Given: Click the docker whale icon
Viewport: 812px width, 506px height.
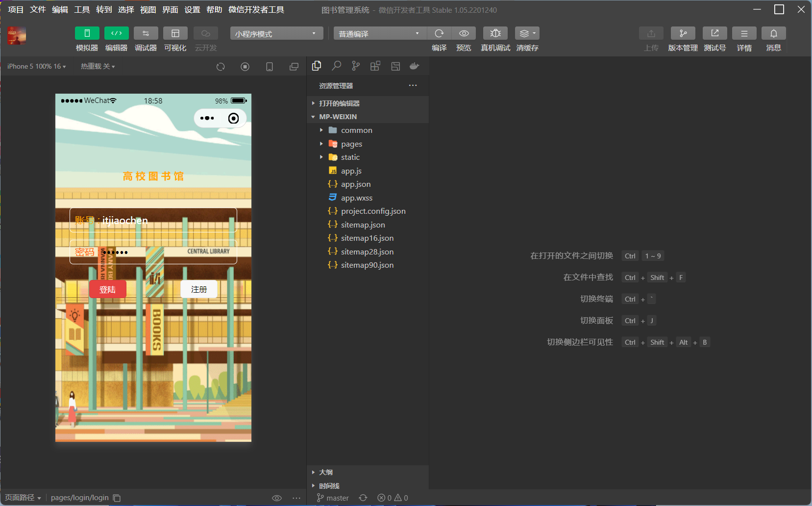Looking at the screenshot, I should [415, 66].
